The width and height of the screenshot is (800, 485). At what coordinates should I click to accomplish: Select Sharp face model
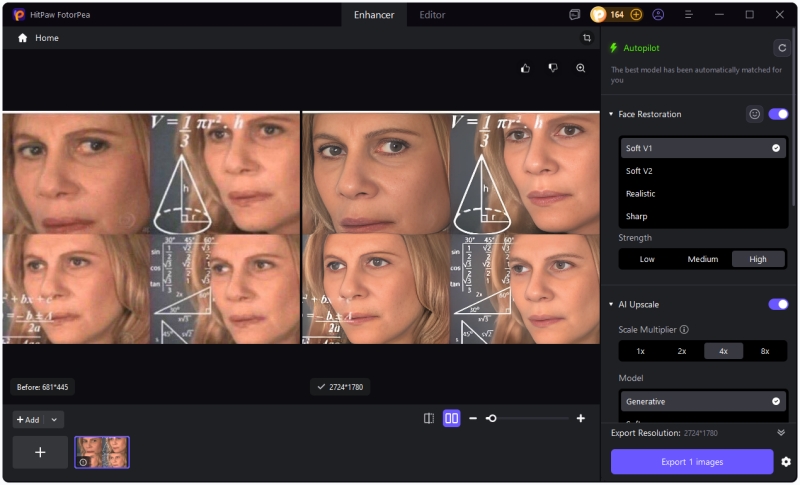(703, 216)
